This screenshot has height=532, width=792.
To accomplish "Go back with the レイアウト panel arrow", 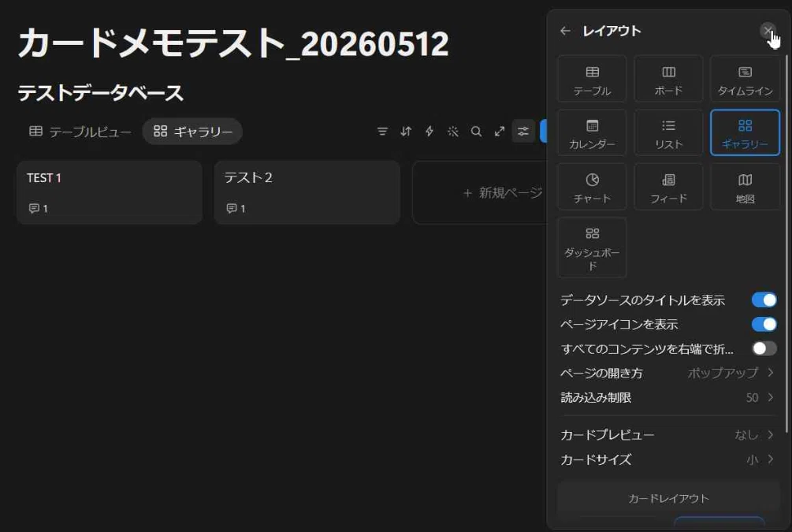I will (x=565, y=31).
